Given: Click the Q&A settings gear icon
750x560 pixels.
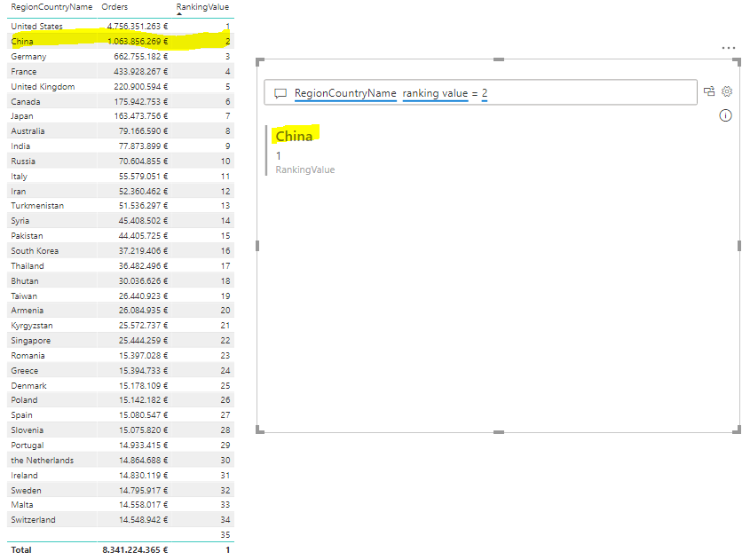Looking at the screenshot, I should (727, 91).
